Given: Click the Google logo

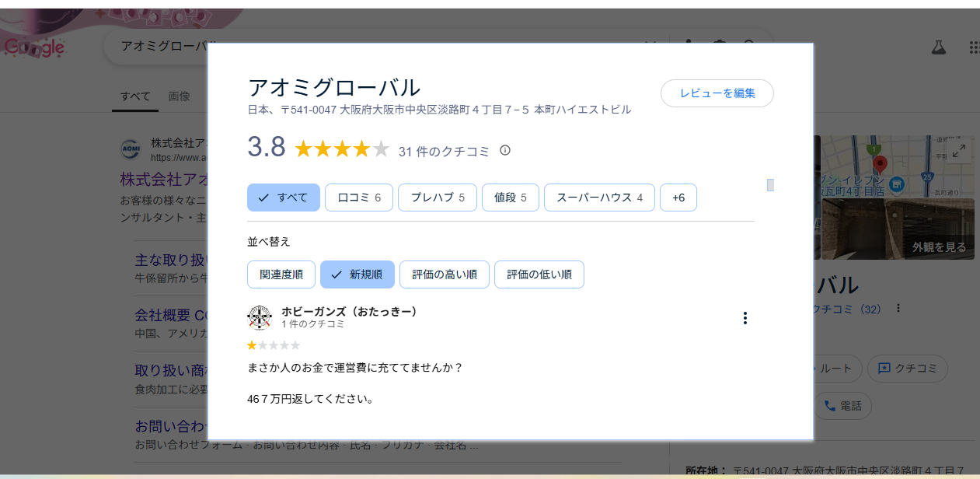Looking at the screenshot, I should point(33,48).
